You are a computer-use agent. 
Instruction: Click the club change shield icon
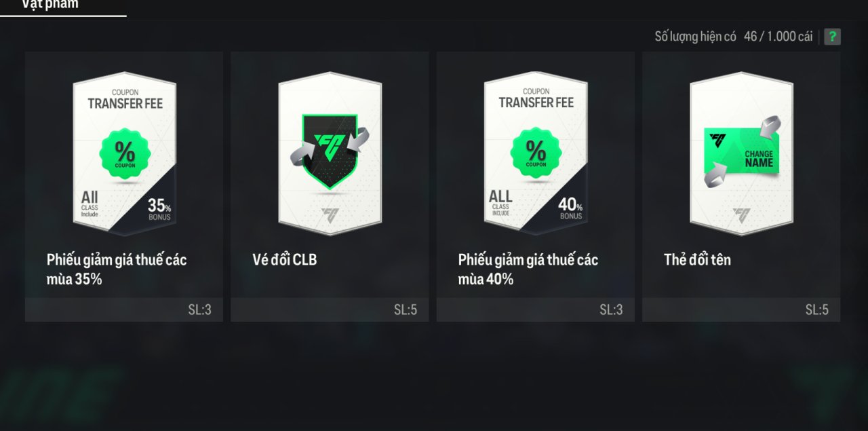pos(330,151)
